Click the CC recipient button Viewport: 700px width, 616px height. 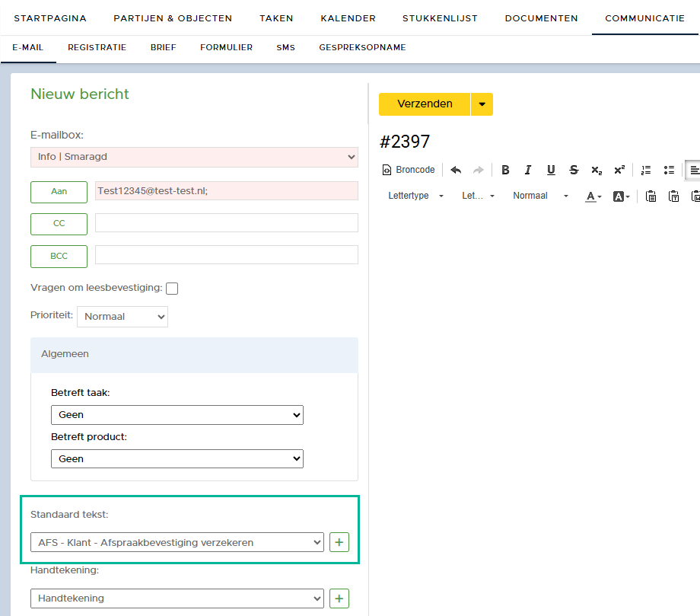tap(59, 224)
